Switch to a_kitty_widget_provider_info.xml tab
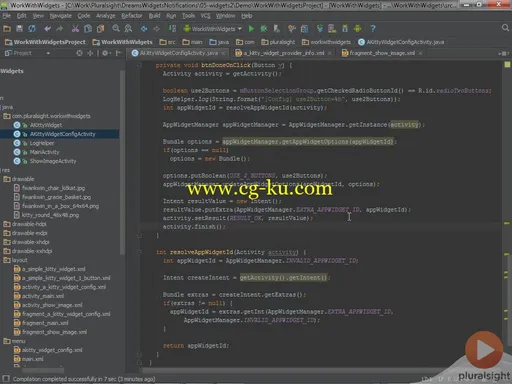This screenshot has height=384, width=512. 283,53
